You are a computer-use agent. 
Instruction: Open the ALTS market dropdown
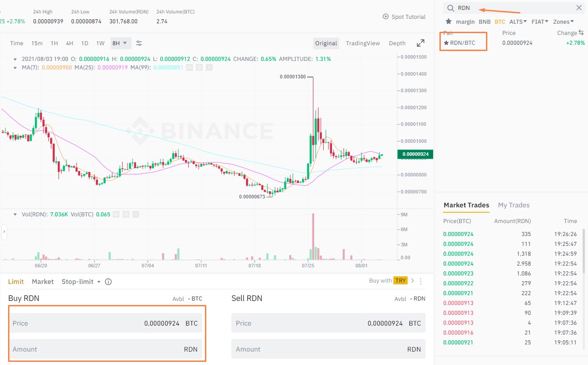(518, 21)
